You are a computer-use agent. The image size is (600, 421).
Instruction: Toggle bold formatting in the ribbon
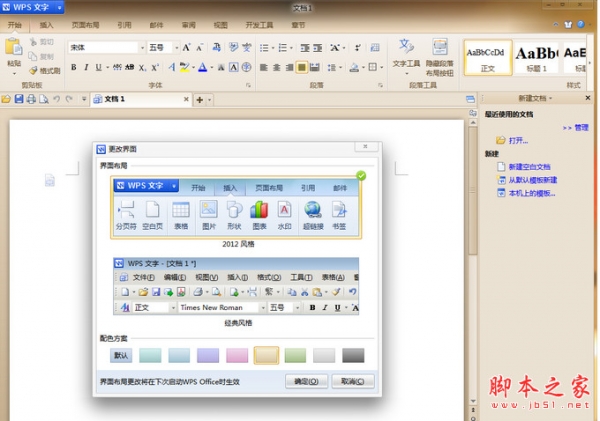[x=74, y=67]
